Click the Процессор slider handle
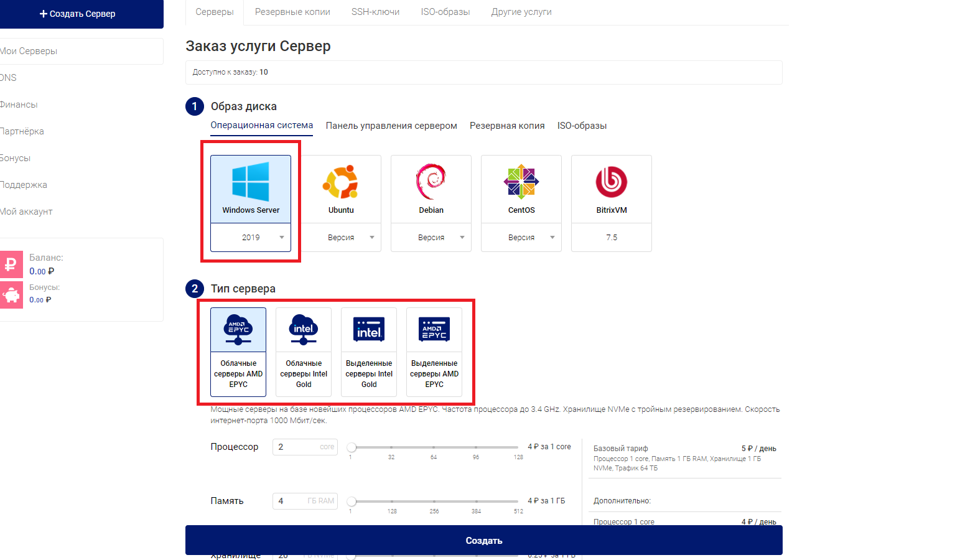The height and width of the screenshot is (560, 955). (x=352, y=447)
